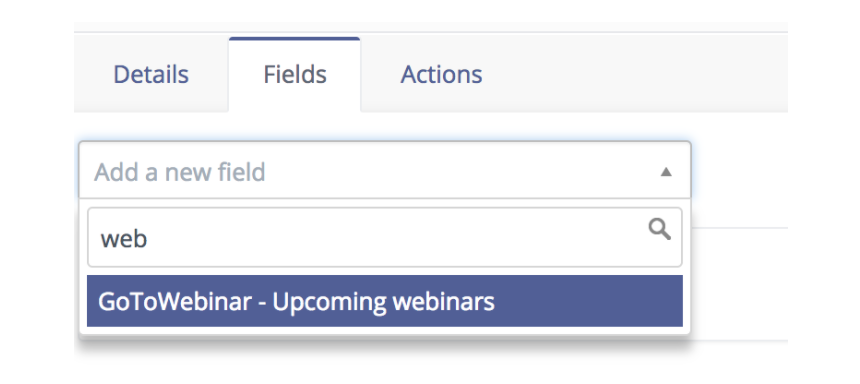Collapse the dropdown using the triangle arrow
The height and width of the screenshot is (384, 860).
pyautogui.click(x=666, y=172)
